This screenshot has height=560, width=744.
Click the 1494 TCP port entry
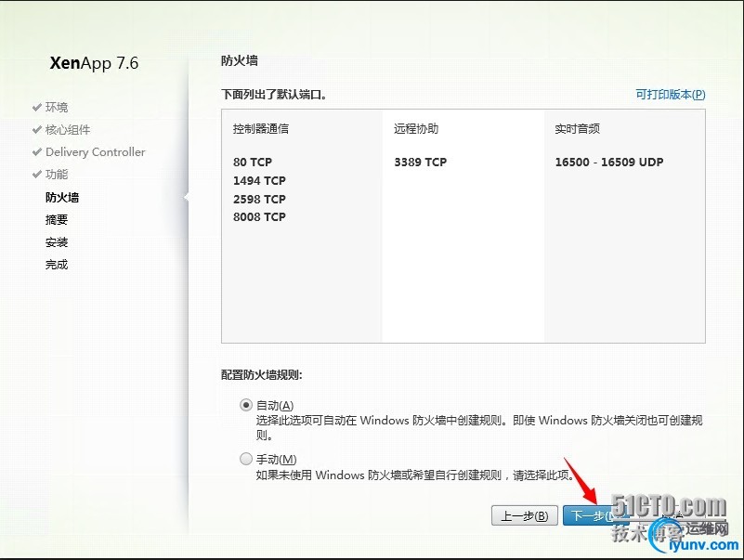coord(259,181)
